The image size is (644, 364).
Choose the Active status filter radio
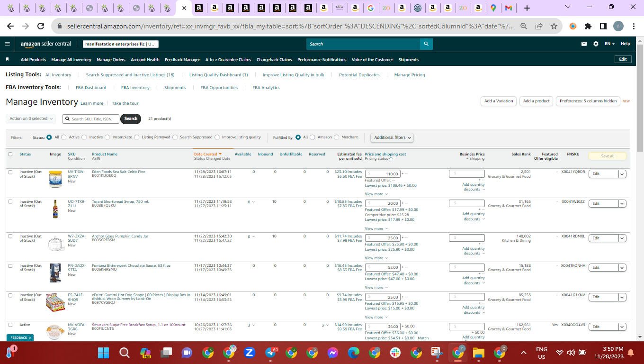tap(64, 137)
